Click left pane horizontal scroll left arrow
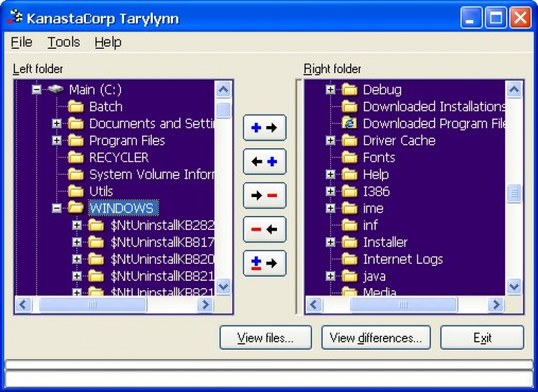The image size is (538, 392). click(x=24, y=305)
